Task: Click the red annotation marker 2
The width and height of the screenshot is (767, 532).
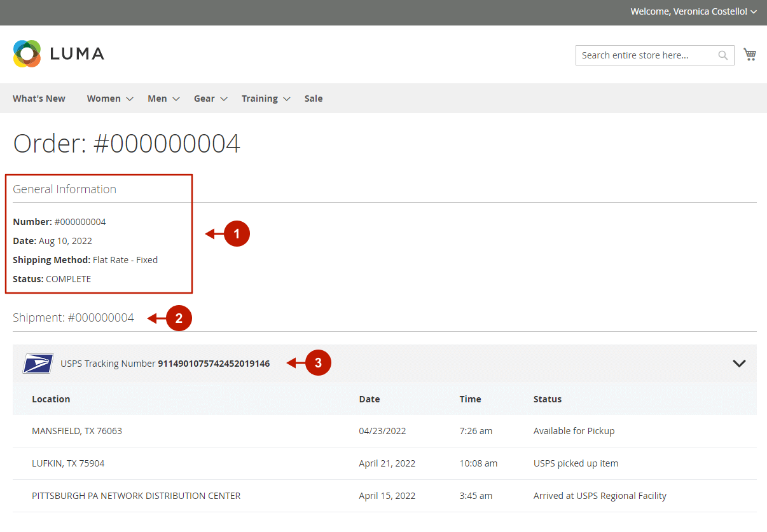Action: (179, 318)
